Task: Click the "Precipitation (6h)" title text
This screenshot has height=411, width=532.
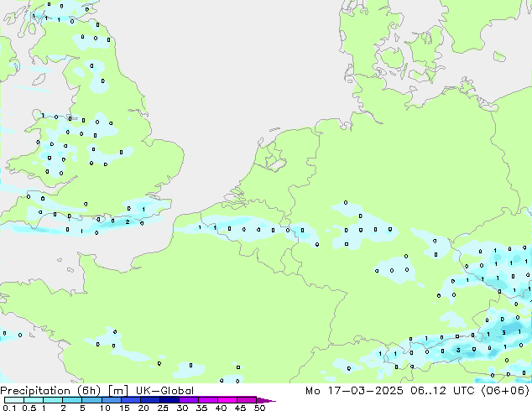Action: click(50, 391)
